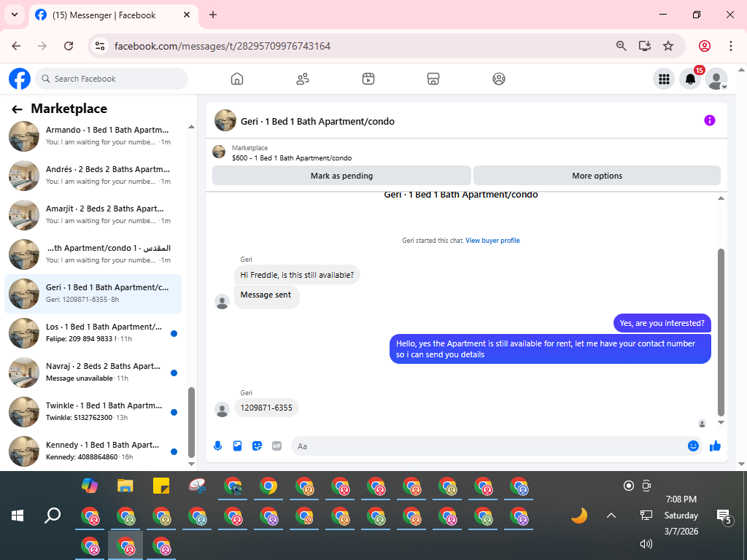This screenshot has height=560, width=747.
Task: Open the Marketplace storefront icon
Action: (433, 79)
